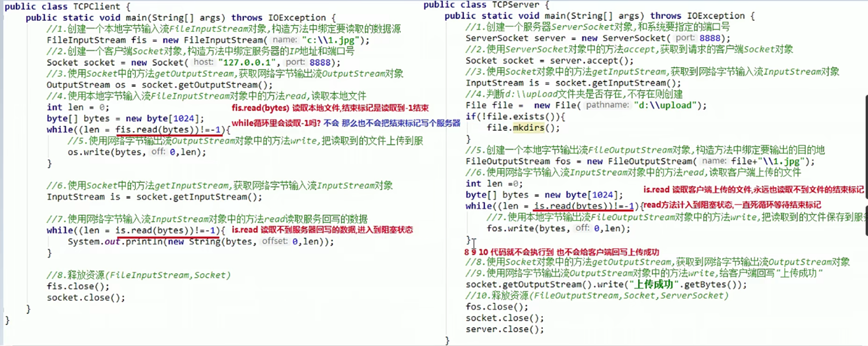
Task: Click the 'os.write(bytes, 0,len);' statement
Action: (x=137, y=153)
